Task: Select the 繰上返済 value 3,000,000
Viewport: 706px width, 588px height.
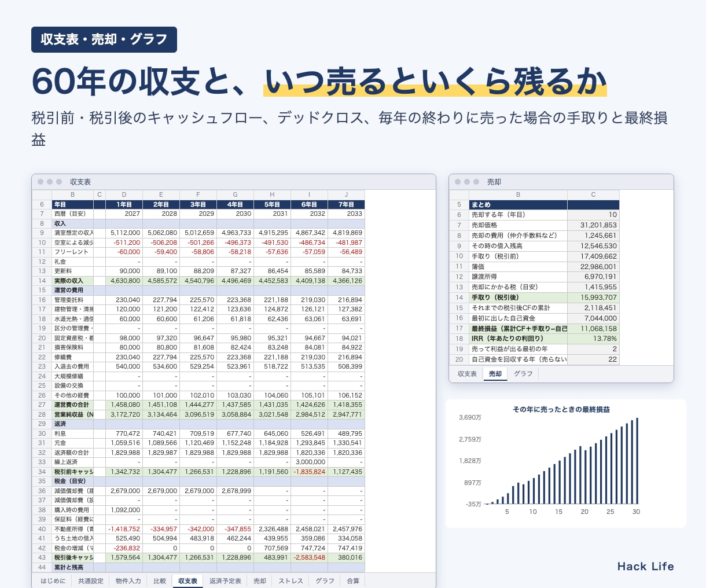Action: coord(309,462)
